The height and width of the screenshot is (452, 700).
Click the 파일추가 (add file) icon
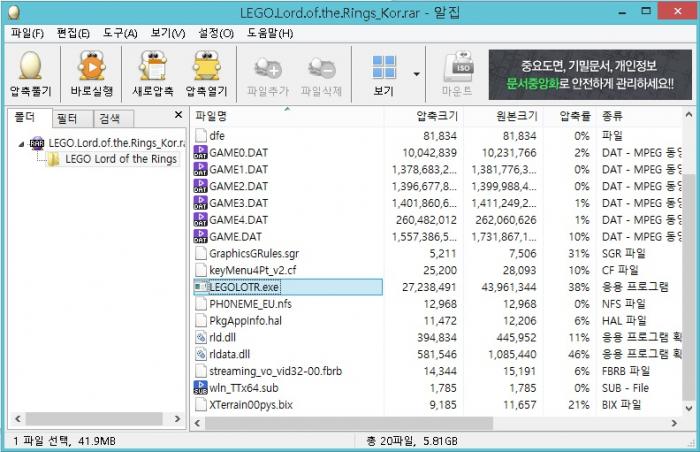coord(268,68)
